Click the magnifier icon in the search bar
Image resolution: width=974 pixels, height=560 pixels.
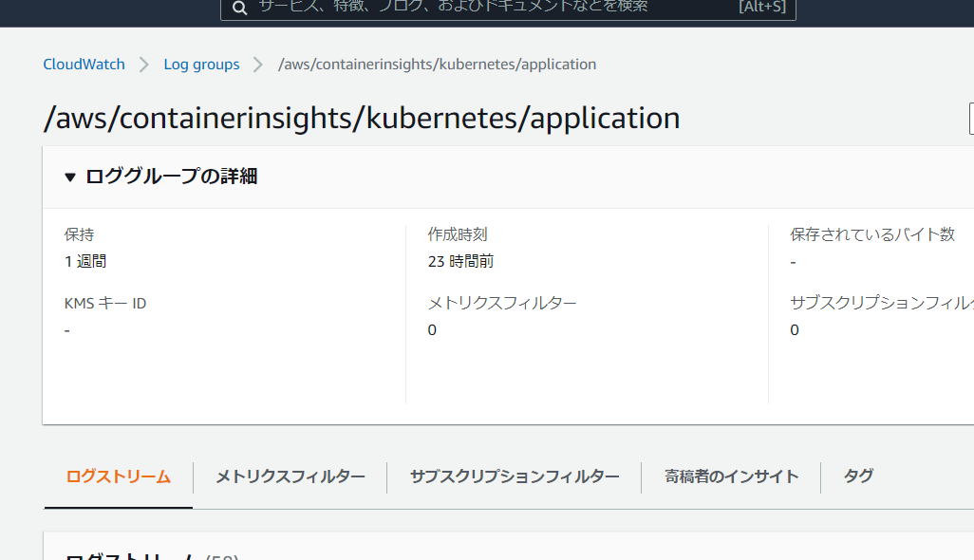[x=239, y=8]
